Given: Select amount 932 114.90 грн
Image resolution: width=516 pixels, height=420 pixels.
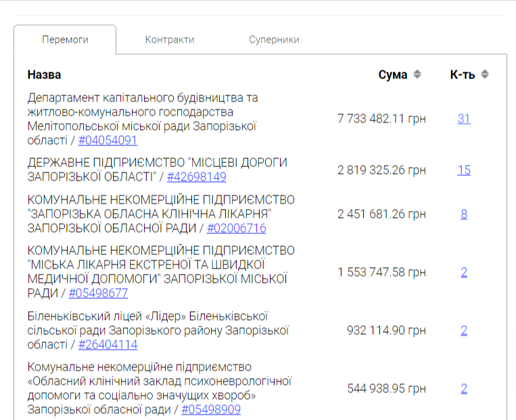Looking at the screenshot, I should (386, 331).
